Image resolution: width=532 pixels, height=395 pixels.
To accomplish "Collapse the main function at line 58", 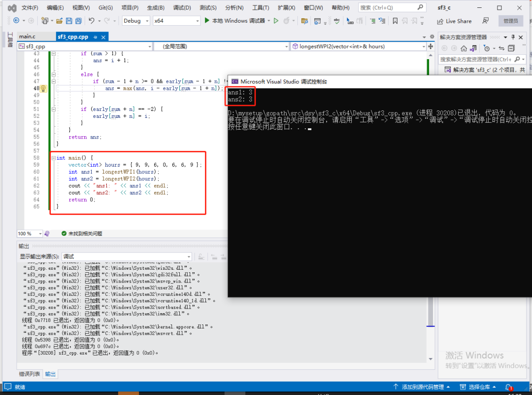I will click(x=54, y=158).
